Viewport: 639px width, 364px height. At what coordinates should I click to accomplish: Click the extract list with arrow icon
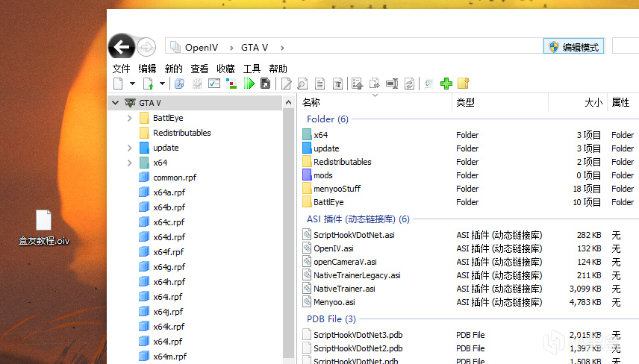[x=358, y=84]
